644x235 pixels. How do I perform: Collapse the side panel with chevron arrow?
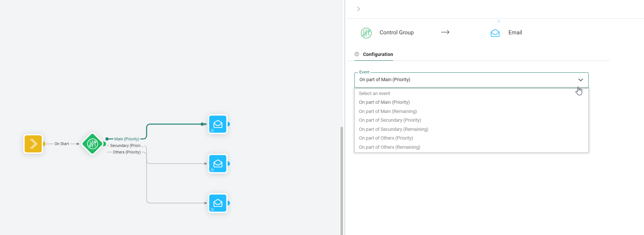coord(358,9)
